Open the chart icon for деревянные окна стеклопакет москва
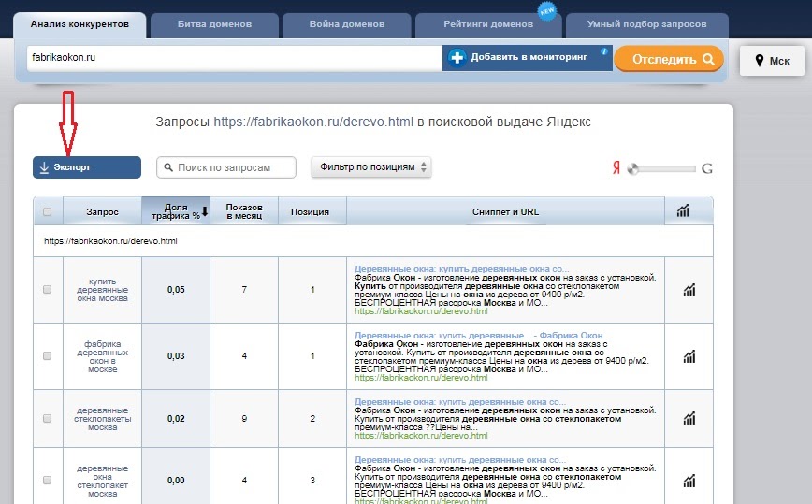 pos(689,481)
